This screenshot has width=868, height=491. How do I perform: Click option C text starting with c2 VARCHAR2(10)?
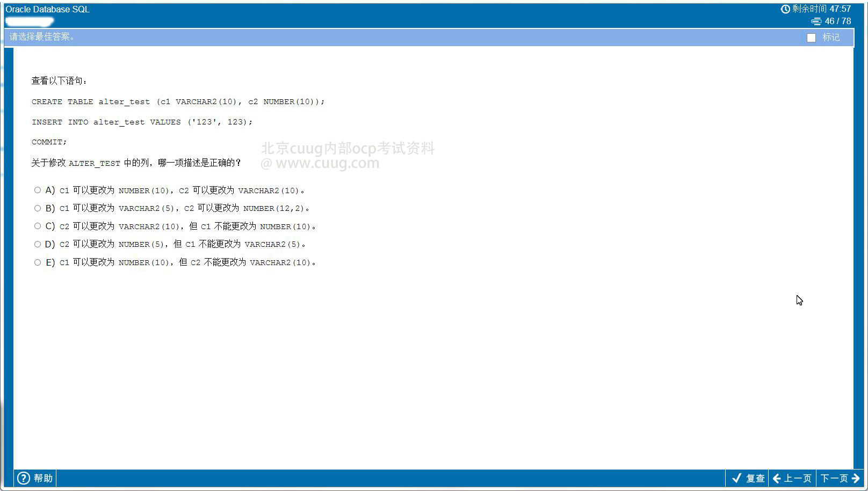click(187, 226)
